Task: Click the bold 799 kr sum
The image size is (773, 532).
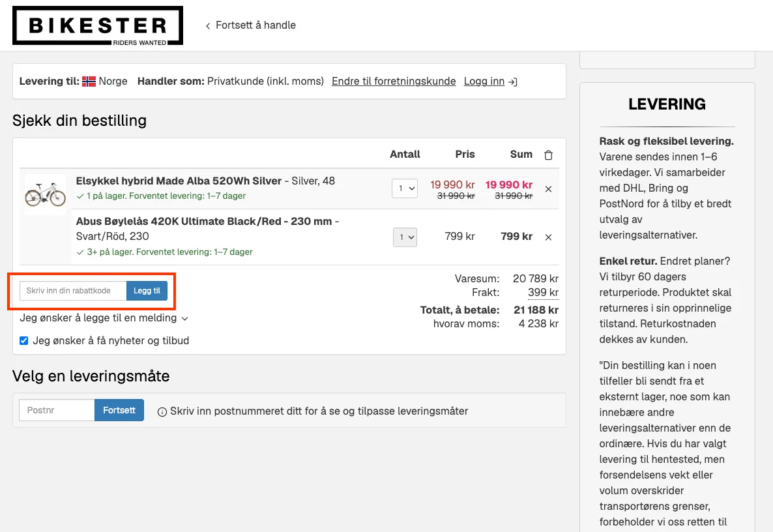Action: coord(517,237)
